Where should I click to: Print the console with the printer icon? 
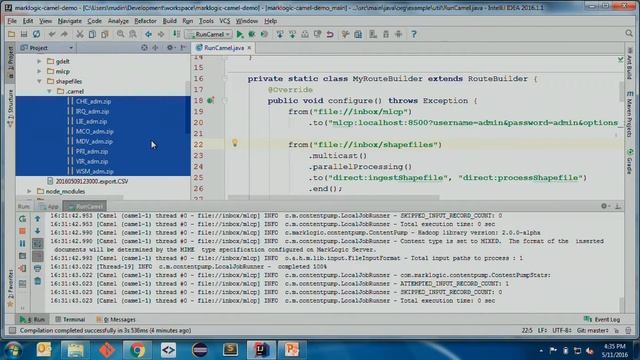pyautogui.click(x=38, y=269)
